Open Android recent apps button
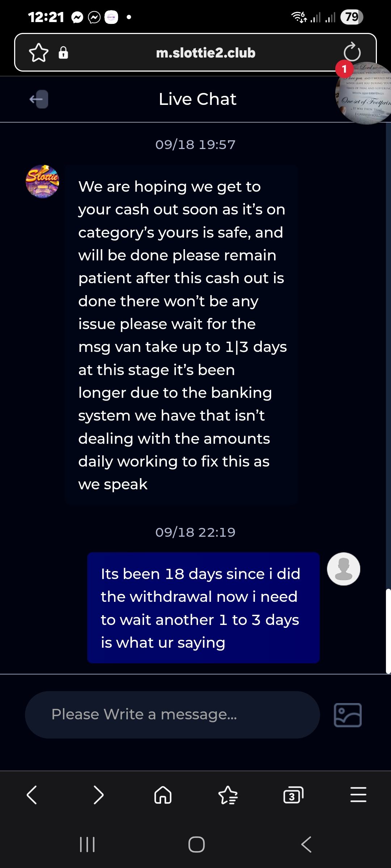 [x=87, y=844]
